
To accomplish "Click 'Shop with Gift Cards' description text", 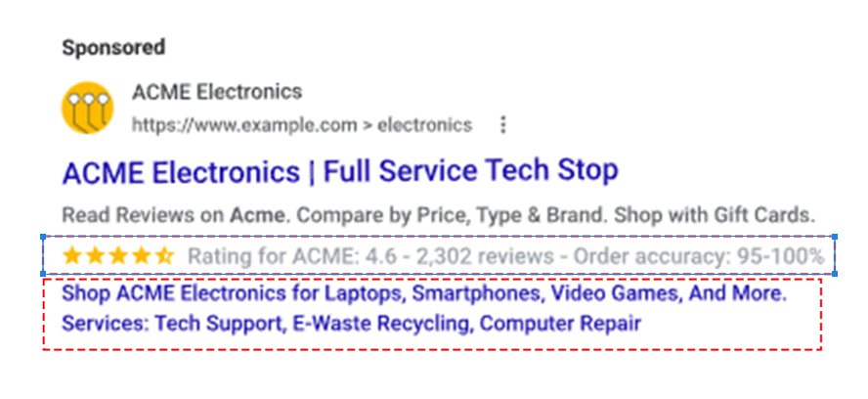I will [x=723, y=214].
